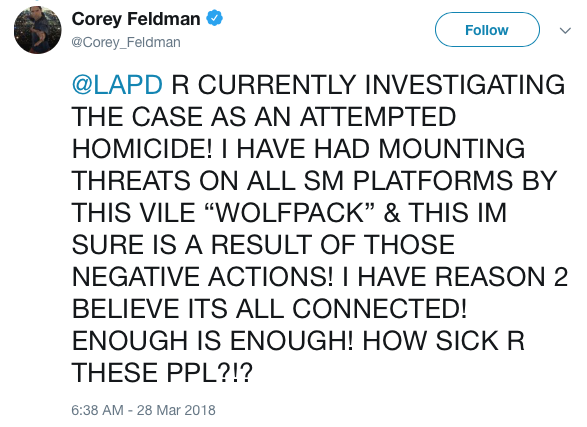This screenshot has height=427, width=587.
Task: Click the phrase ALL CONNECTED! in the tweet
Action: 351,309
